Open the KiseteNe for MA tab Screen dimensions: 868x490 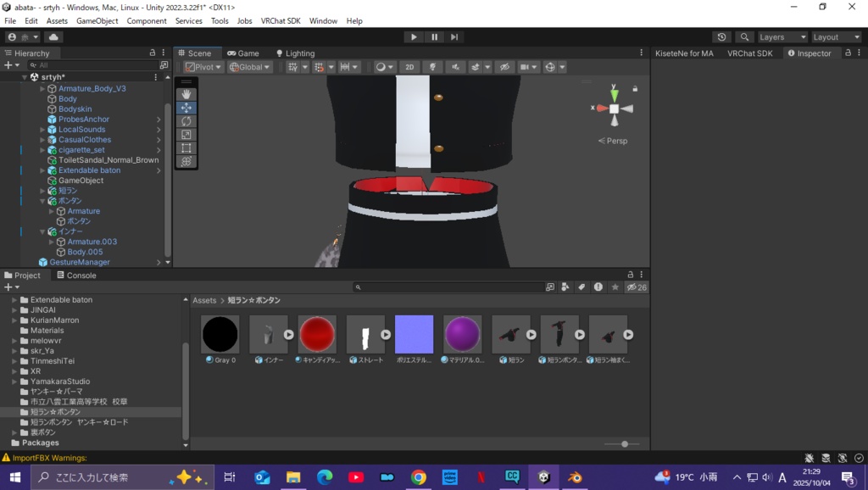coord(684,53)
